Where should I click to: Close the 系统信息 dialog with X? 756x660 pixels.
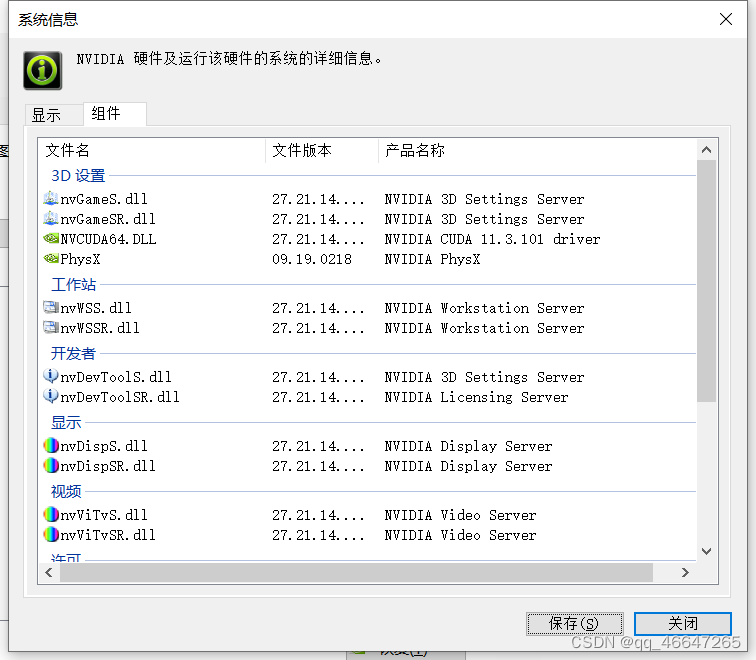[726, 19]
